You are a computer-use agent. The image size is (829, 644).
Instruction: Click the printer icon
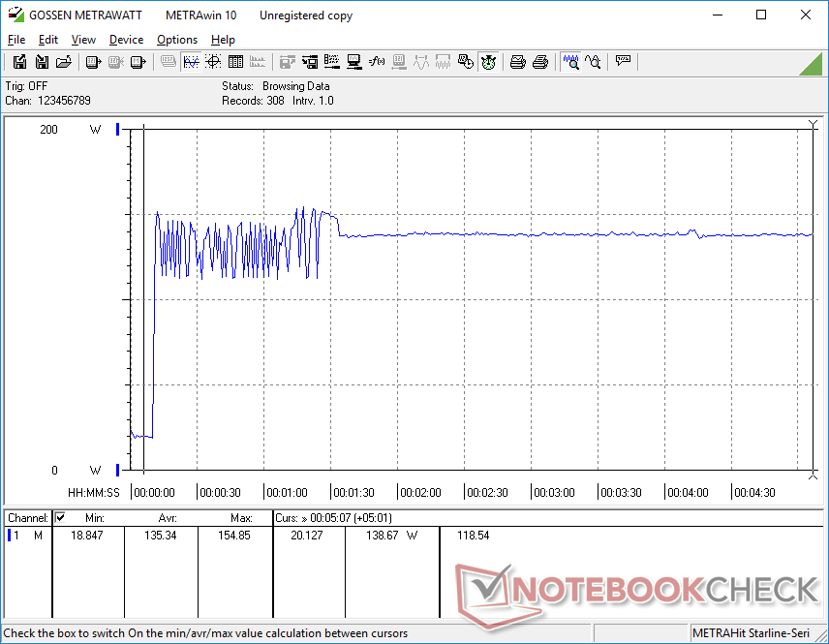coord(539,62)
